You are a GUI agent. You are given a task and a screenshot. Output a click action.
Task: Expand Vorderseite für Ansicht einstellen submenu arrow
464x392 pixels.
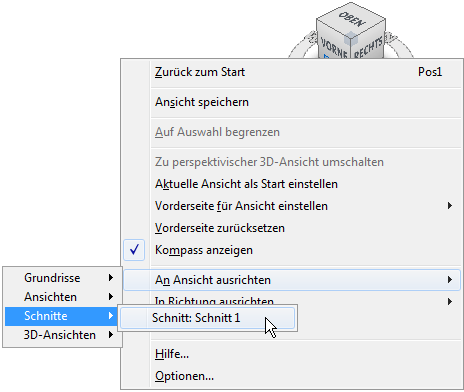coord(450,206)
